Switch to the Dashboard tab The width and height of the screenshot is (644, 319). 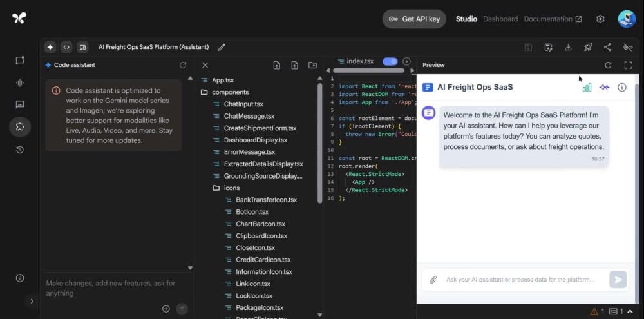tap(500, 19)
